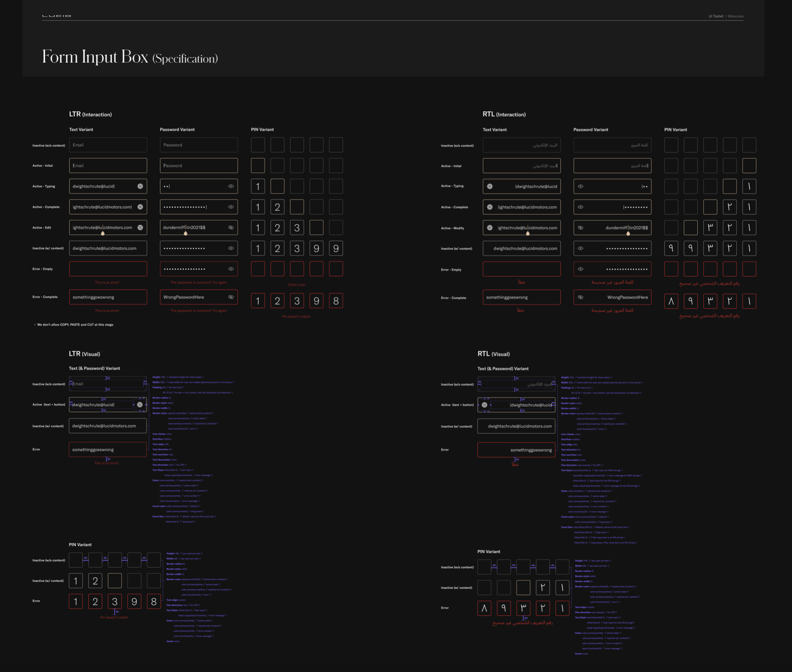Grab caret handle under LTR Active - Edit email
Image resolution: width=792 pixels, height=672 pixels.
103,233
